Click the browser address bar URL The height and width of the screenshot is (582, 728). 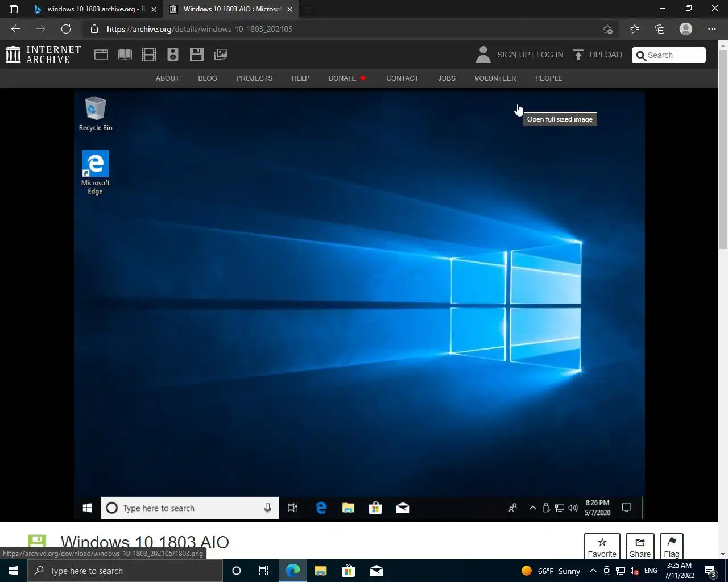[200, 29]
